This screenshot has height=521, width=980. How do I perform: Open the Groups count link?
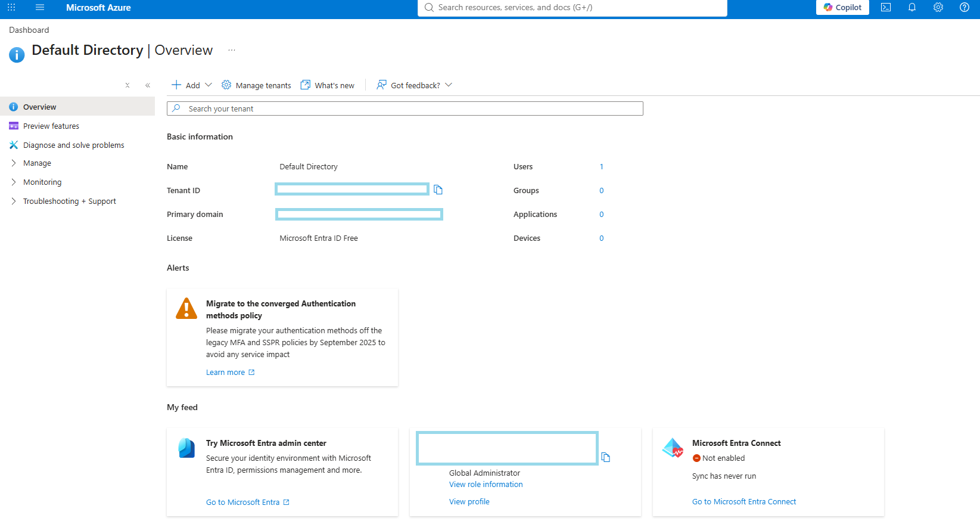[602, 190]
